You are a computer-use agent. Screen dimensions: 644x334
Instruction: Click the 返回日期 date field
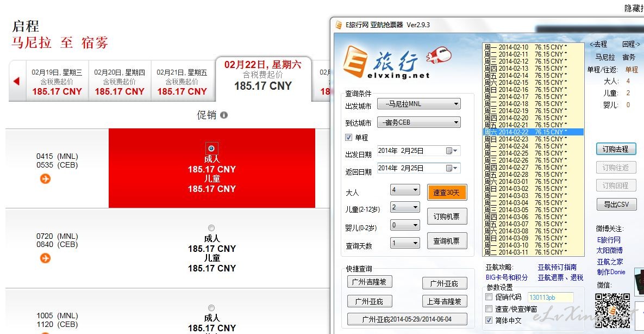click(x=418, y=168)
